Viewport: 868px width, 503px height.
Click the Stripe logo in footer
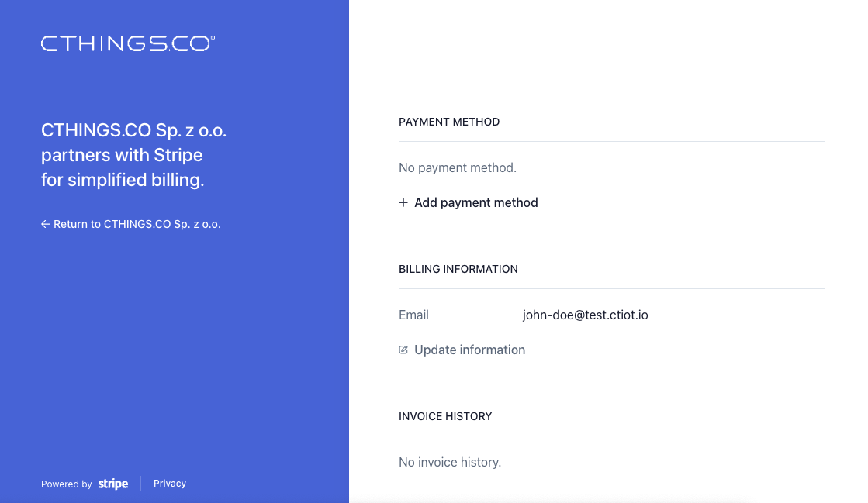[x=112, y=484]
